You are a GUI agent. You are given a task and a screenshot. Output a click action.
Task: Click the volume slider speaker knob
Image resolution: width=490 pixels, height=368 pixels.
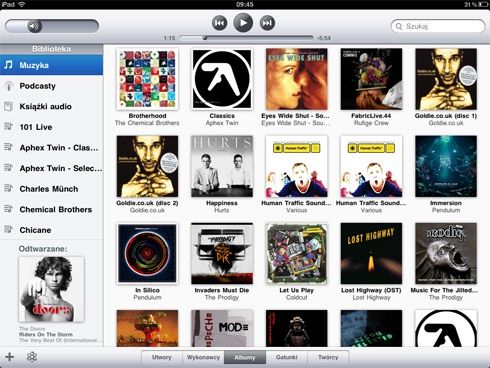click(x=34, y=26)
